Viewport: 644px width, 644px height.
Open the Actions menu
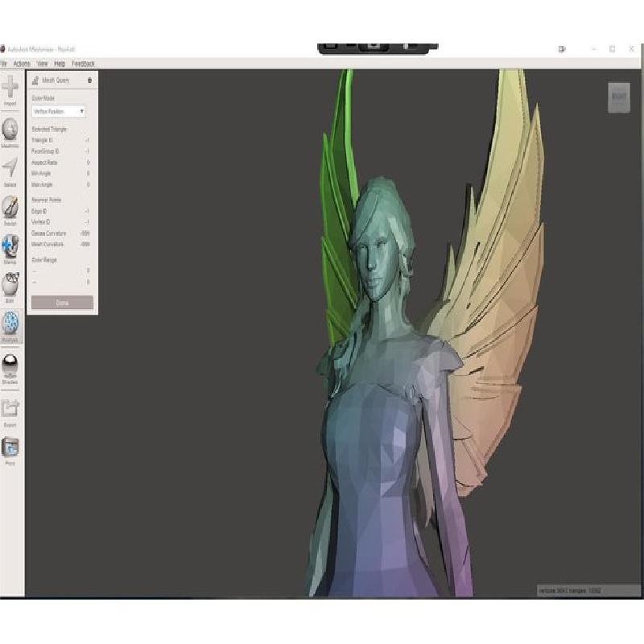click(x=22, y=64)
